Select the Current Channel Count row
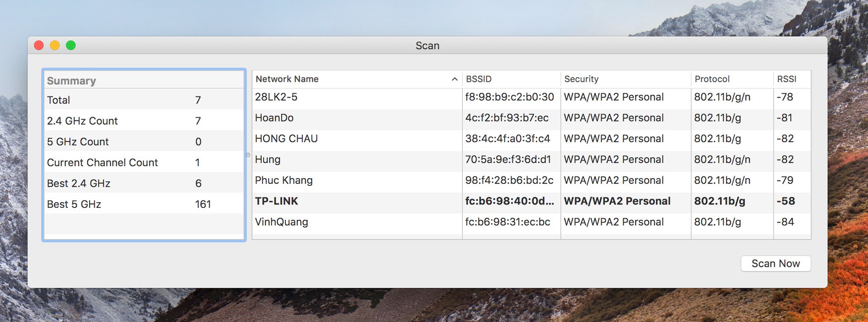 tap(144, 162)
